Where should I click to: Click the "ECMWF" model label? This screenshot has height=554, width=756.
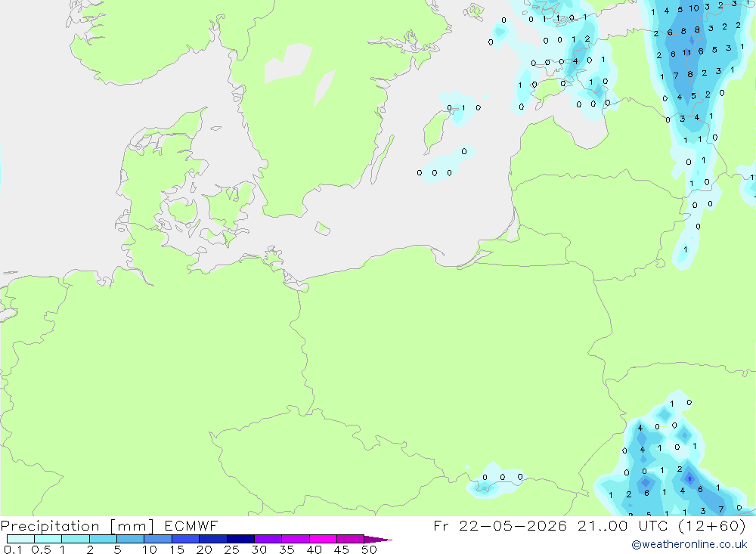(x=191, y=526)
